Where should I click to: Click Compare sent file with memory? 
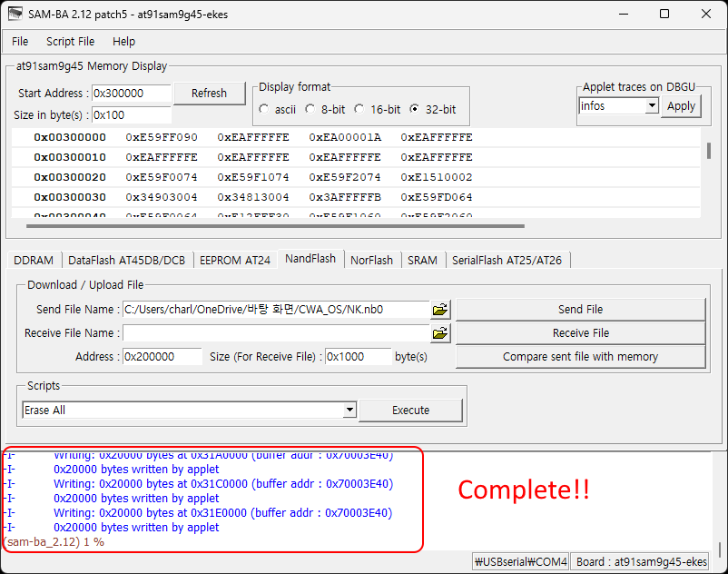580,357
